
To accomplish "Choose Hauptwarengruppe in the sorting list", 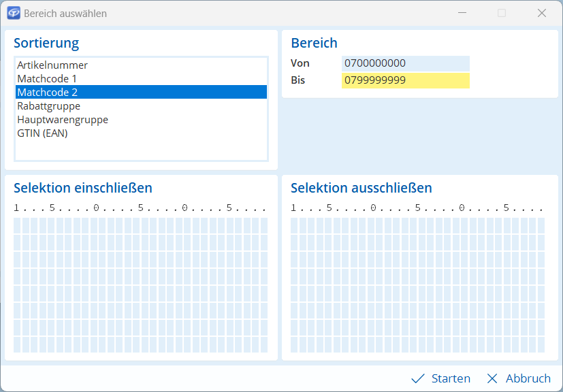I will tap(63, 120).
